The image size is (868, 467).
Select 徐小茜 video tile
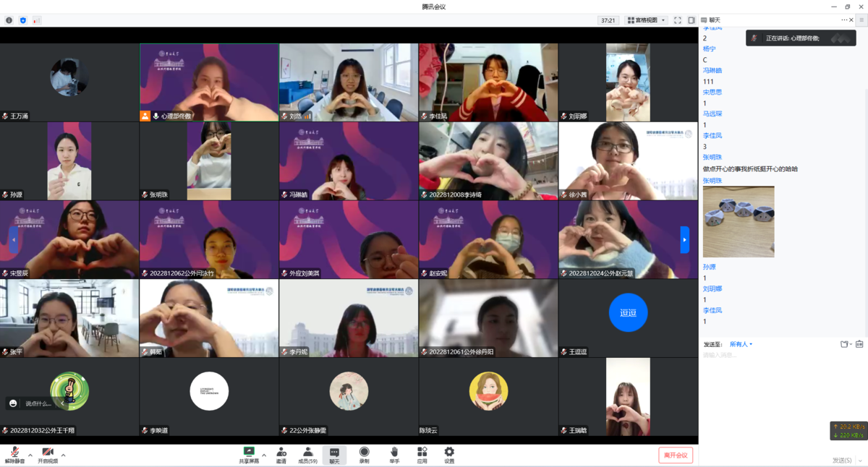tap(628, 160)
